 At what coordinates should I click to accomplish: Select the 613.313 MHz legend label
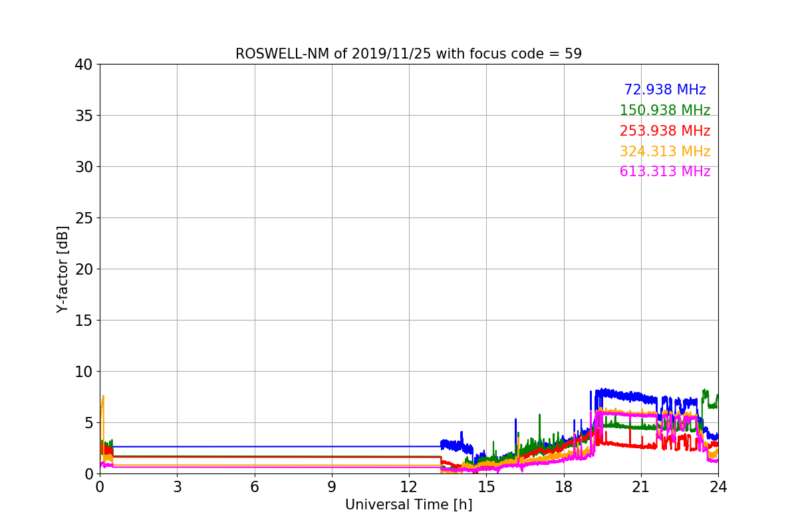665,172
